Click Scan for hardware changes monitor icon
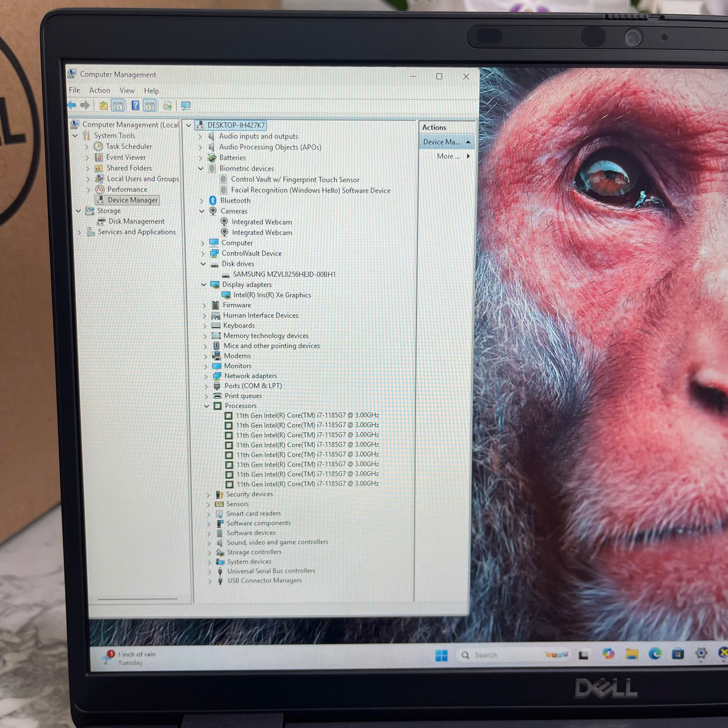 click(x=186, y=106)
